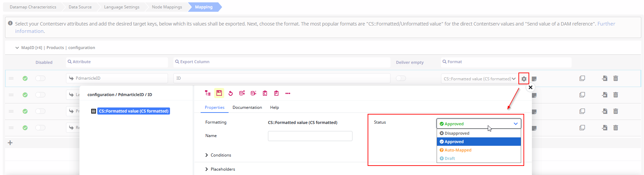Click the Export Column field containing ID
Viewport: 644px width, 175px height.
282,78
